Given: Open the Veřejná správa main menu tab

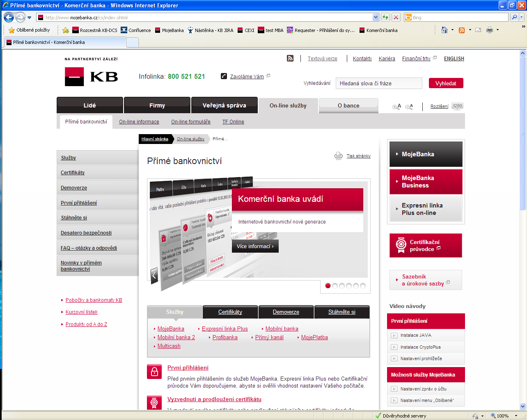Looking at the screenshot, I should [225, 105].
